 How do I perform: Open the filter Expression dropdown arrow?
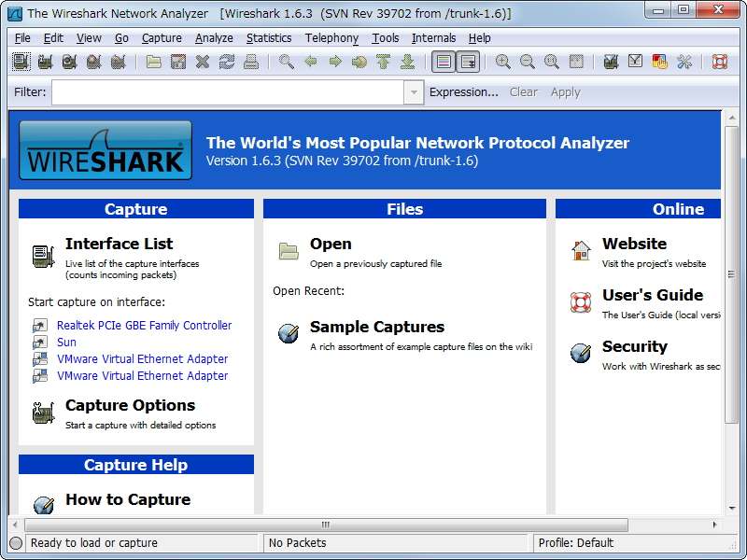tap(414, 92)
